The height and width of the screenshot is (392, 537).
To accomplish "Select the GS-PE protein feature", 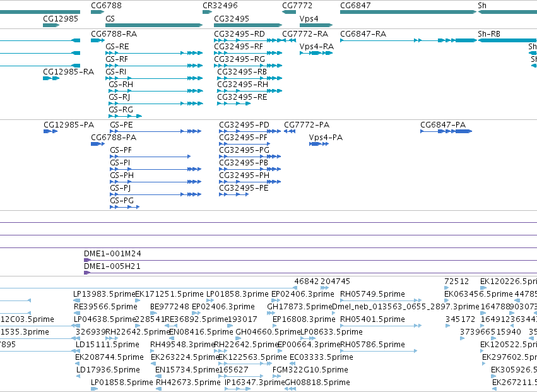I will tap(155, 131).
